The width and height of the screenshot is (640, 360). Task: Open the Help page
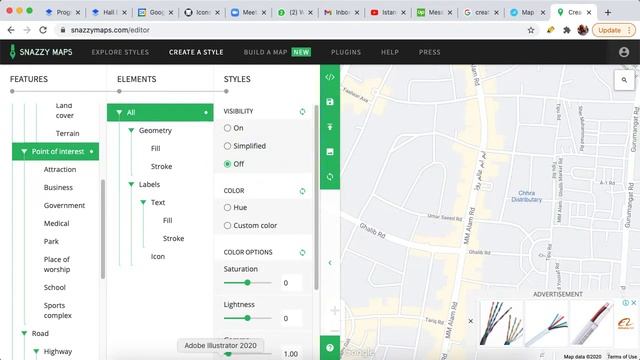click(390, 52)
